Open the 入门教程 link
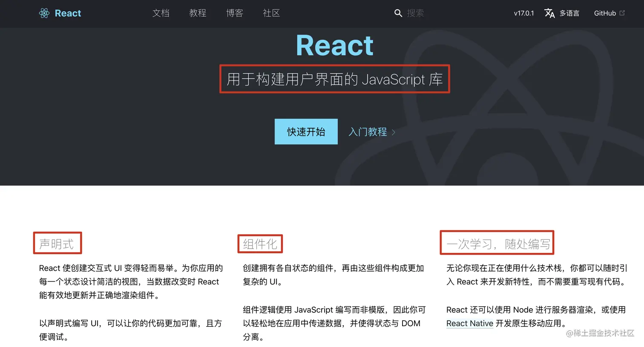Viewport: 644px width, 347px height. point(368,132)
